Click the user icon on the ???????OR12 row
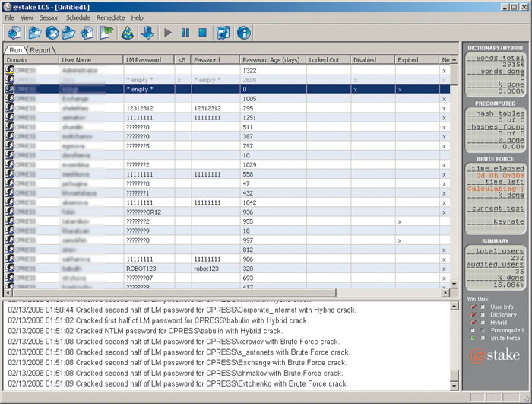 10,212
